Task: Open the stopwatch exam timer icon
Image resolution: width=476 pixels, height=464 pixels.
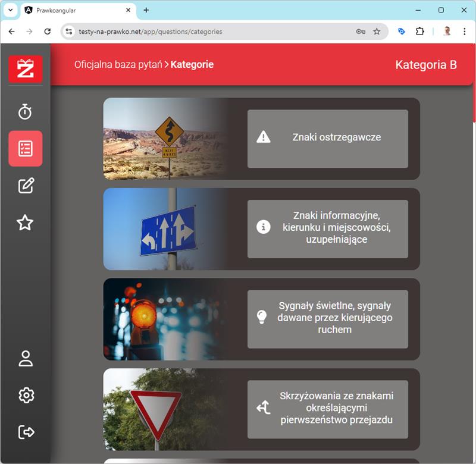Action: click(25, 111)
